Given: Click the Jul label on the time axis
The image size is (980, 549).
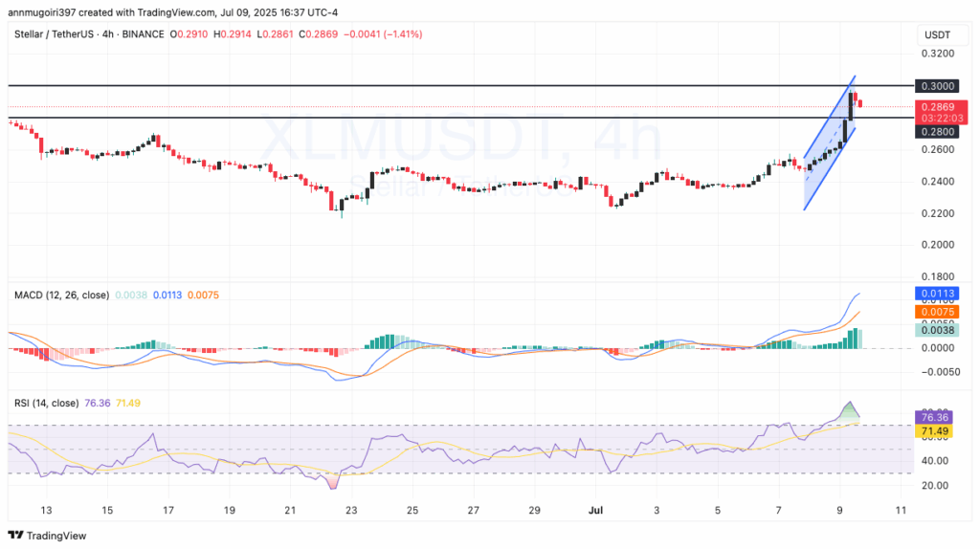Looking at the screenshot, I should 595,511.
